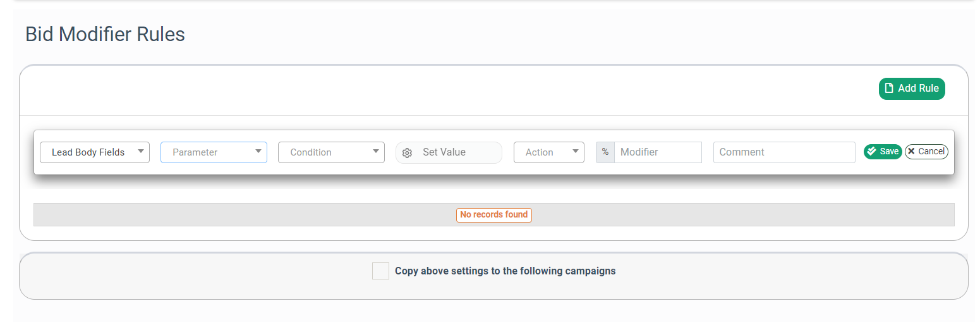
Task: Click the gear icon beside Set Value
Action: 407,152
